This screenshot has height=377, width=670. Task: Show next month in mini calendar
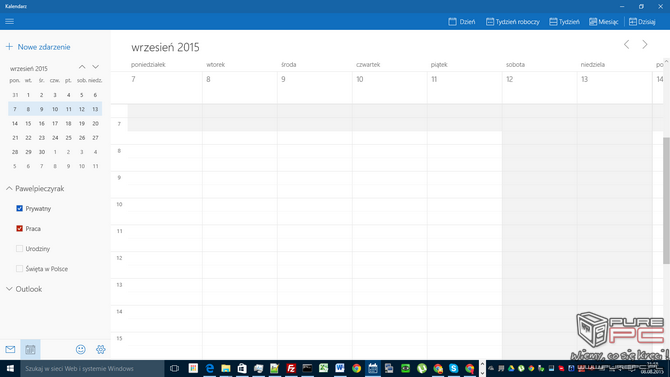tap(95, 67)
